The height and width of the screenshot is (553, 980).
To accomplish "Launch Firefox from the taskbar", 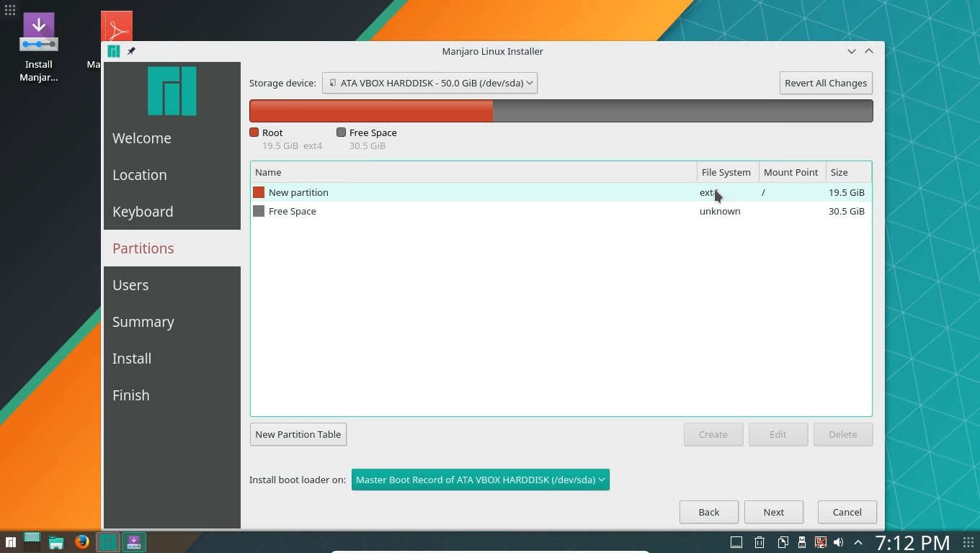I will [x=81, y=541].
